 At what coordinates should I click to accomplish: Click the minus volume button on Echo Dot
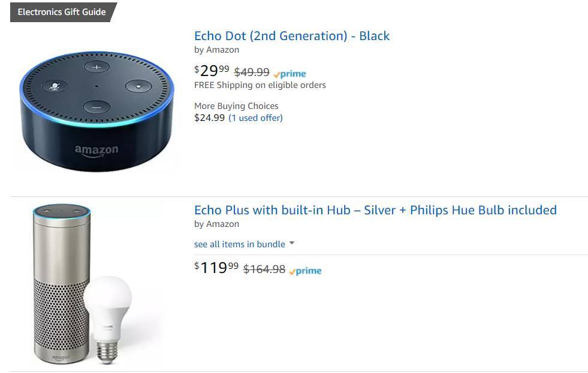97,107
